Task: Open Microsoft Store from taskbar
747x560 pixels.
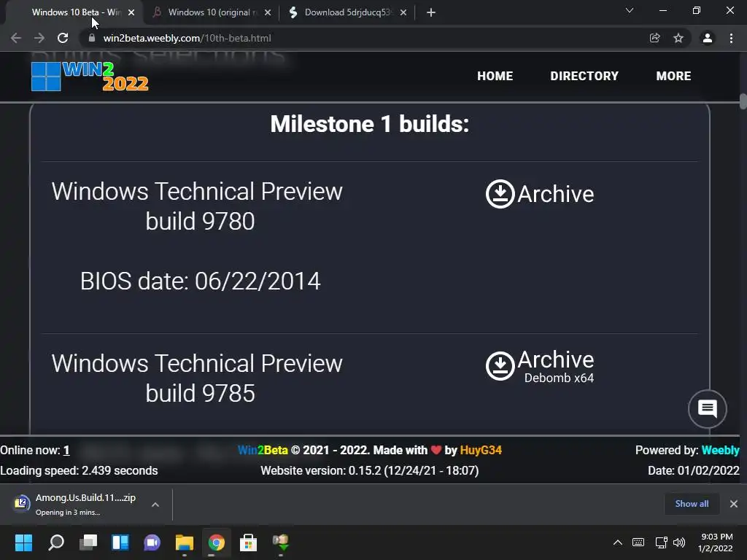Action: (248, 542)
